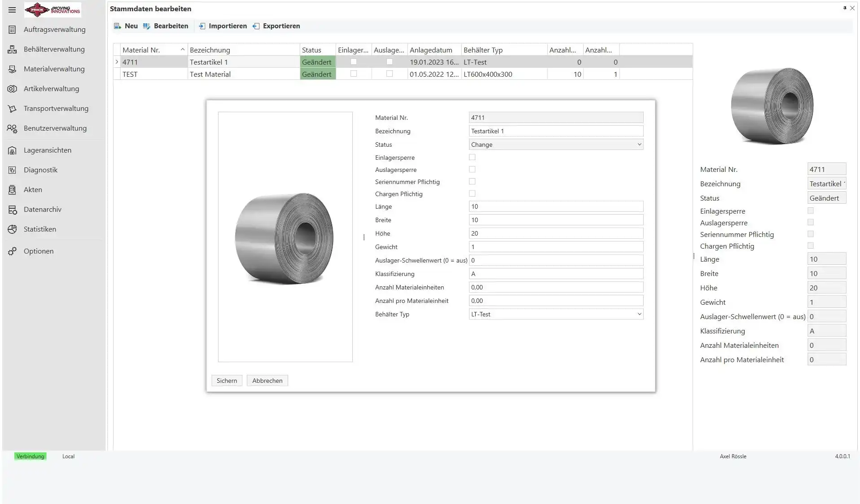Click Exportieren in the toolbar
Viewport: 860px width, 504px height.
276,26
